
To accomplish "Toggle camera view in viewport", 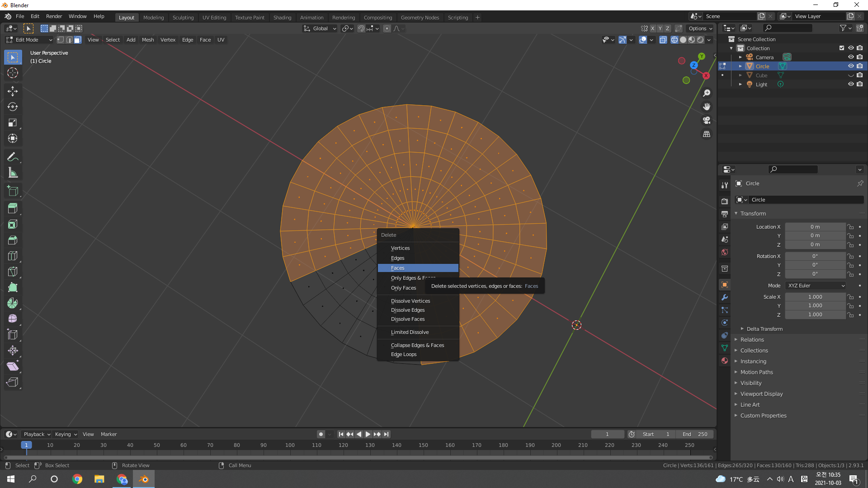I will coord(707,121).
